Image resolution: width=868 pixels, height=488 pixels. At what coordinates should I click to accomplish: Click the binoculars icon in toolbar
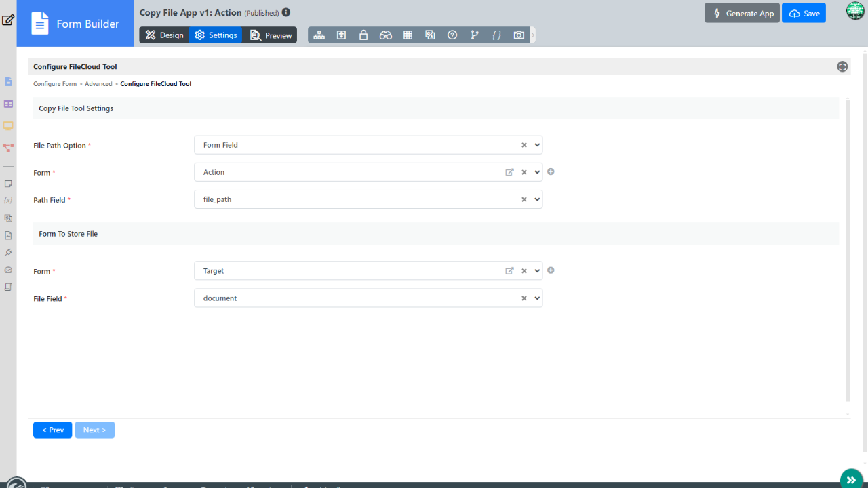pos(386,35)
